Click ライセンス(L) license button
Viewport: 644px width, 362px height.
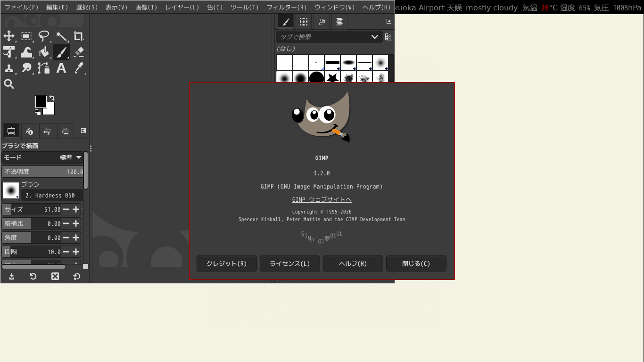(x=290, y=263)
